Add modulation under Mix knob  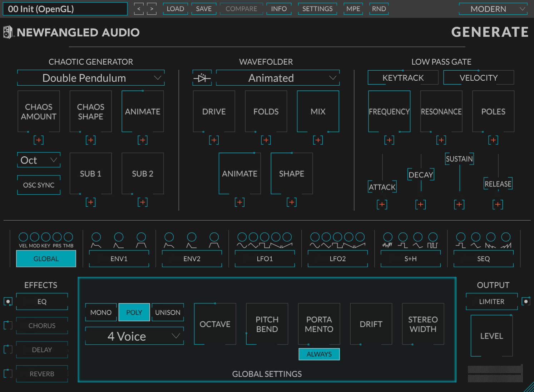pyautogui.click(x=318, y=140)
